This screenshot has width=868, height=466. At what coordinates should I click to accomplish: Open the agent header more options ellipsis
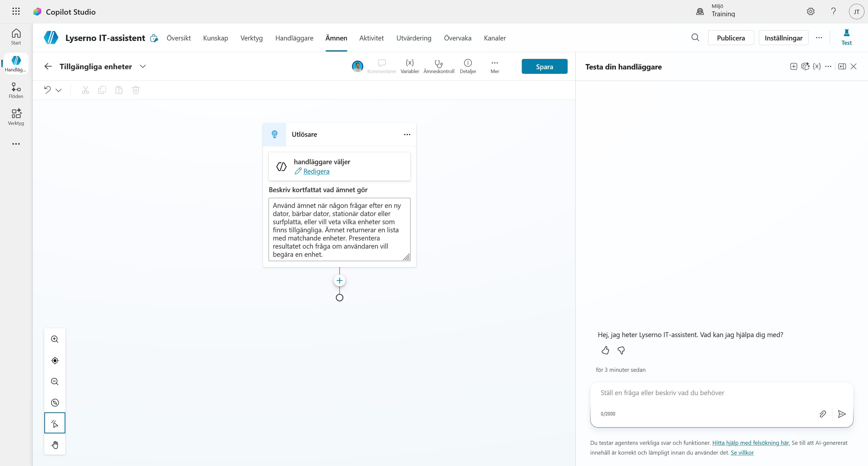coord(819,38)
